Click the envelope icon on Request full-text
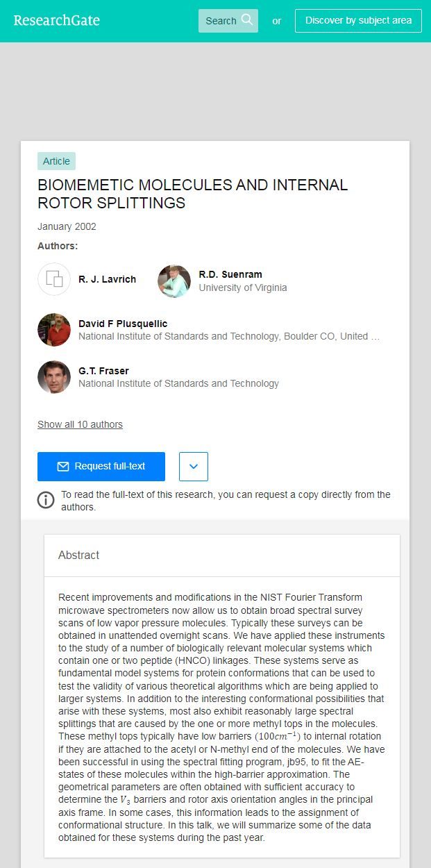This screenshot has height=868, width=431. [x=63, y=467]
